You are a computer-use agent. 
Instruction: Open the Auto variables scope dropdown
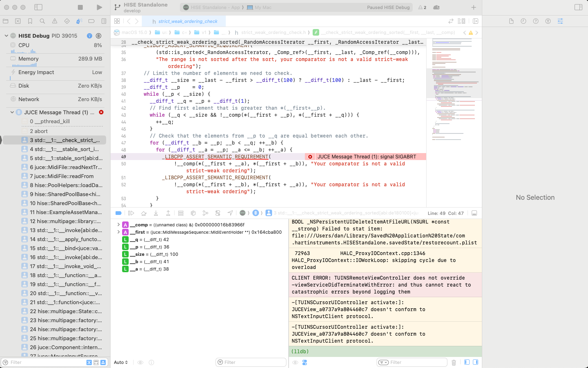(x=121, y=362)
